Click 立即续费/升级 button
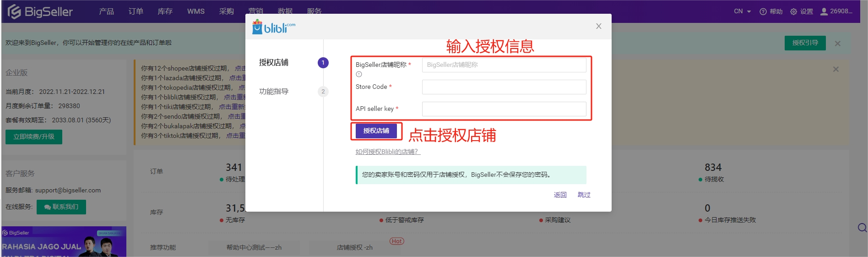 34,137
